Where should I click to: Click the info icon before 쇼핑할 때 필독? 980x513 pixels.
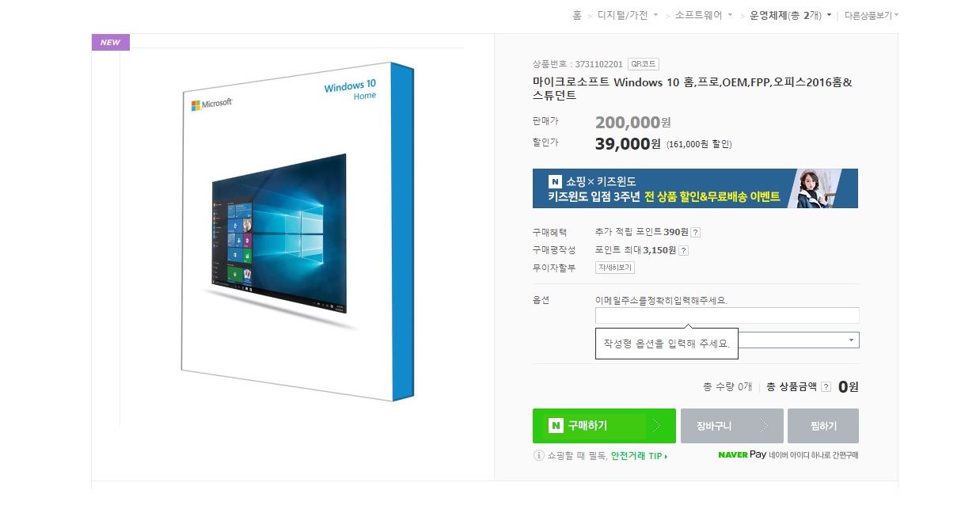click(539, 455)
